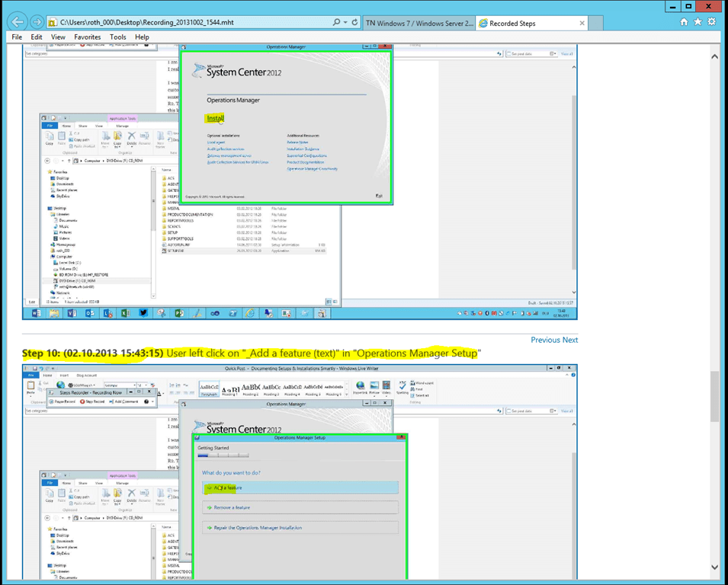Follow the Next step link
The height and width of the screenshot is (585, 728).
click(570, 340)
